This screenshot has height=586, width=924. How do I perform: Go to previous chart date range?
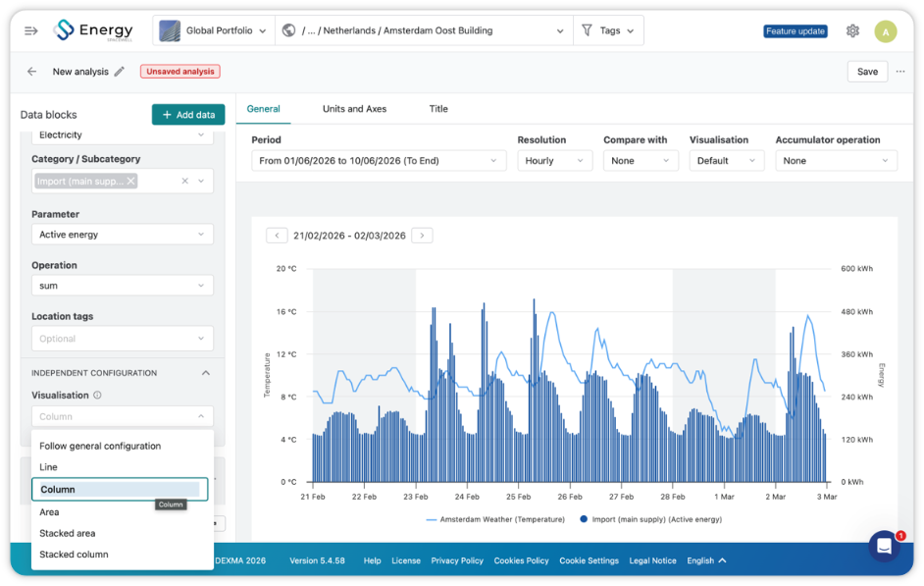coord(277,236)
